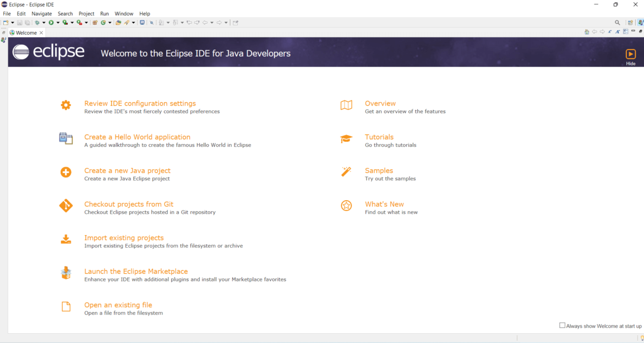Toggle the Pin Editor icon in the toolbar
Image resolution: width=644 pixels, height=343 pixels.
(236, 23)
